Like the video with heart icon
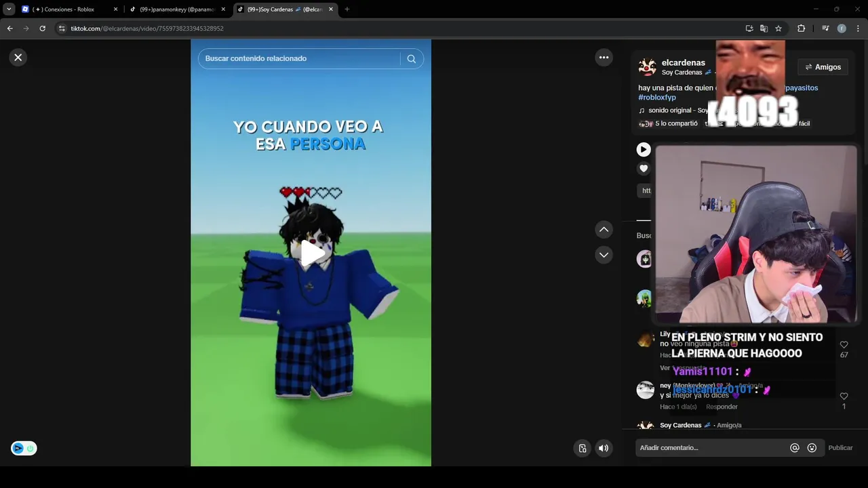This screenshot has height=488, width=868. [644, 169]
